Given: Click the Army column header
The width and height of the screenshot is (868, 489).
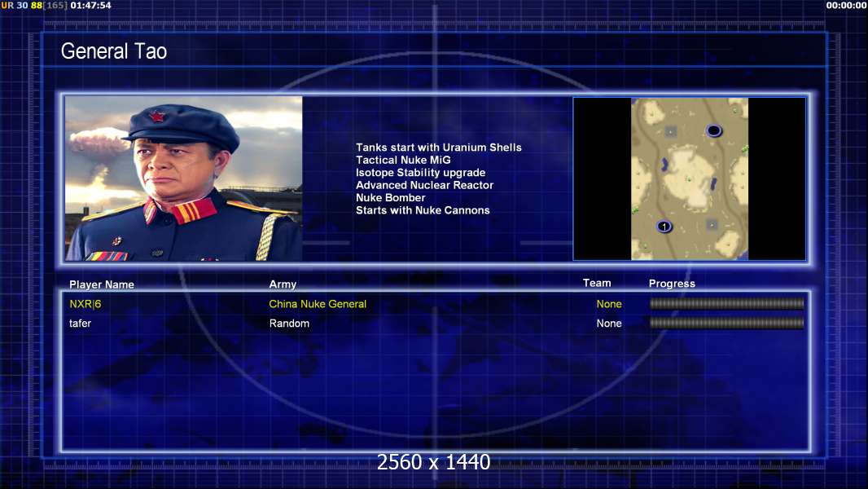Looking at the screenshot, I should pyautogui.click(x=283, y=284).
